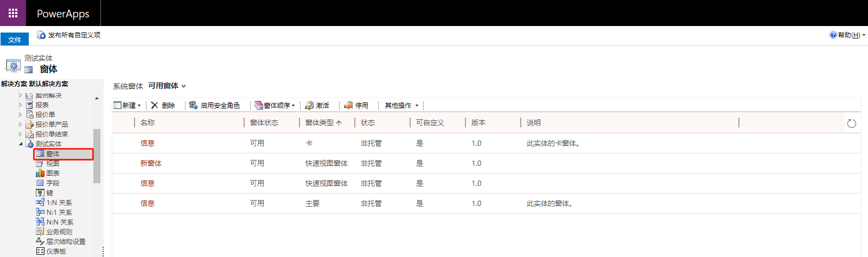
Task: Click the 窗体顺序 icon
Action: (x=259, y=105)
